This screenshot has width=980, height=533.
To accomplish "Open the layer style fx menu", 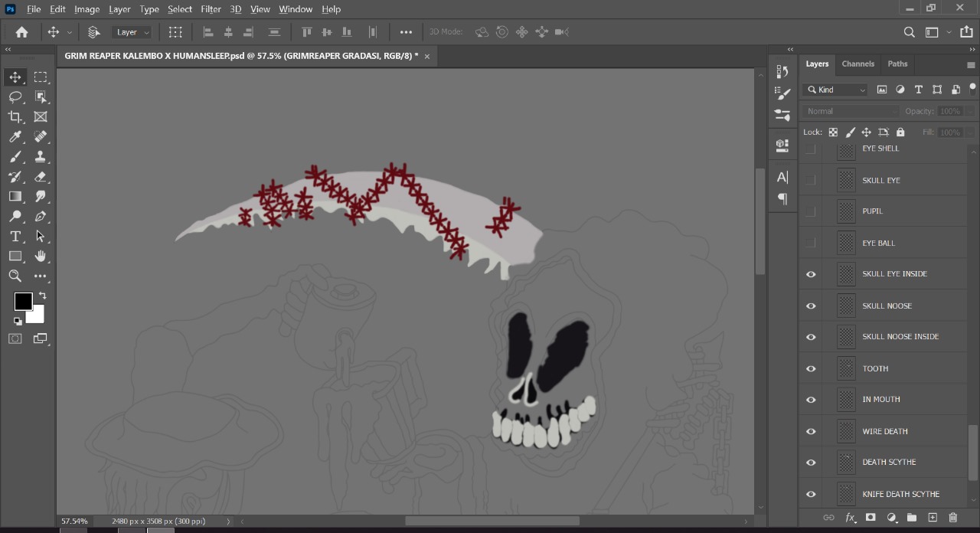I will click(850, 518).
